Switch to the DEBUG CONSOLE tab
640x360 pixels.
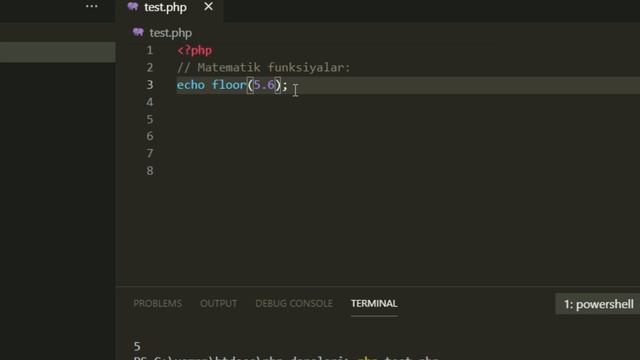point(294,304)
